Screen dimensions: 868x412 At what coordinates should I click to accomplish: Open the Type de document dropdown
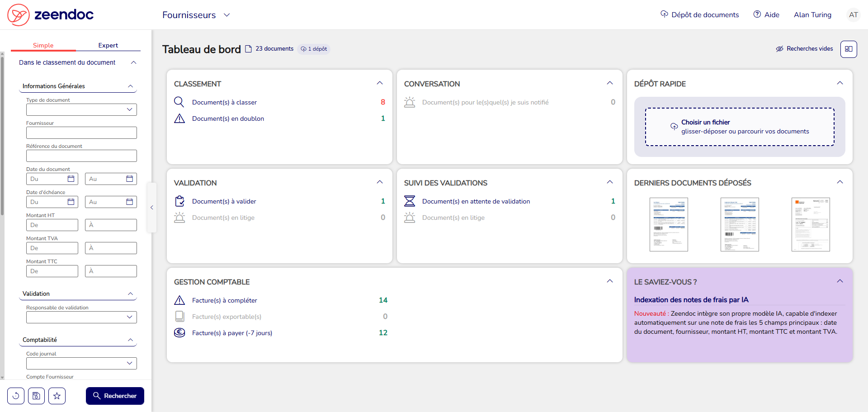81,109
